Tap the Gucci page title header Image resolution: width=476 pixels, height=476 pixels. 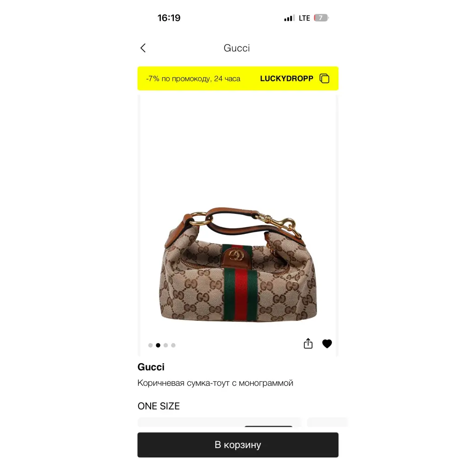pyautogui.click(x=237, y=48)
